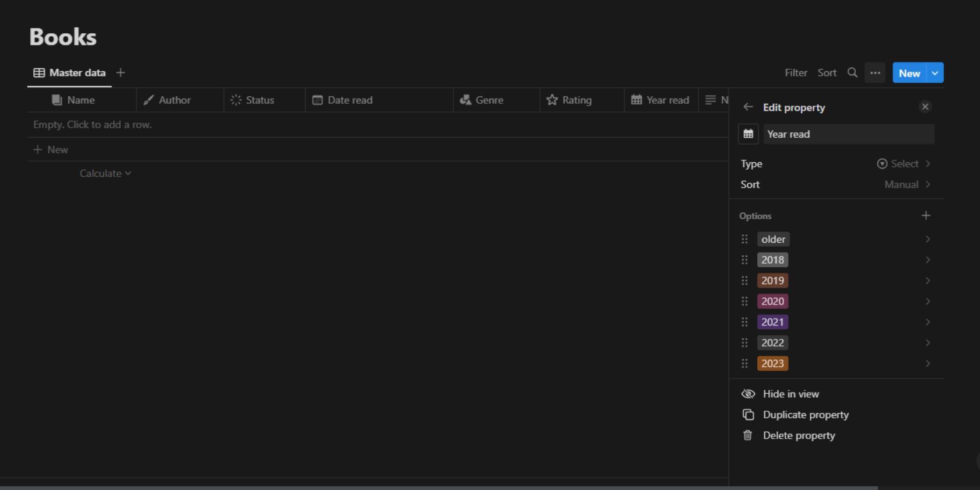Image resolution: width=980 pixels, height=490 pixels.
Task: Add a new view with plus icon
Action: (121, 73)
